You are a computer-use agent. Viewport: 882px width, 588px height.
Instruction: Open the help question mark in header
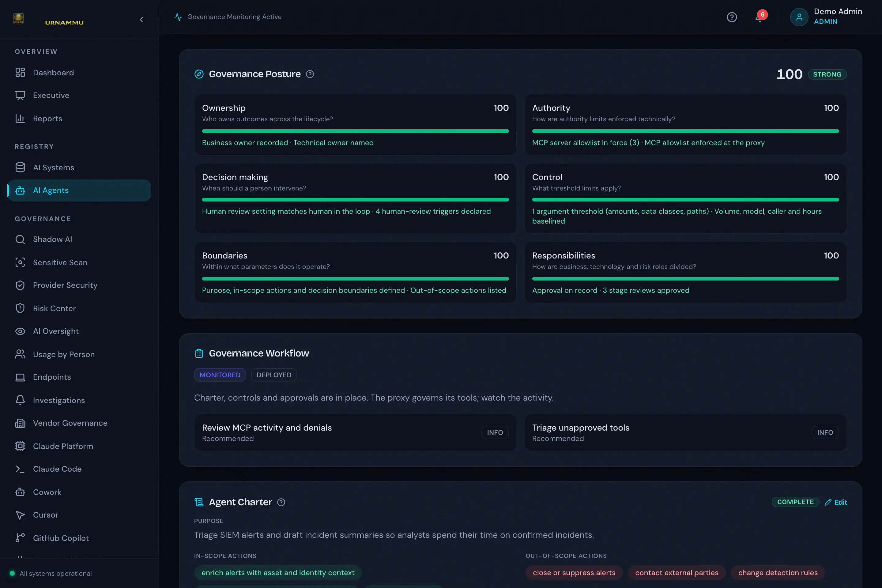[x=732, y=17]
